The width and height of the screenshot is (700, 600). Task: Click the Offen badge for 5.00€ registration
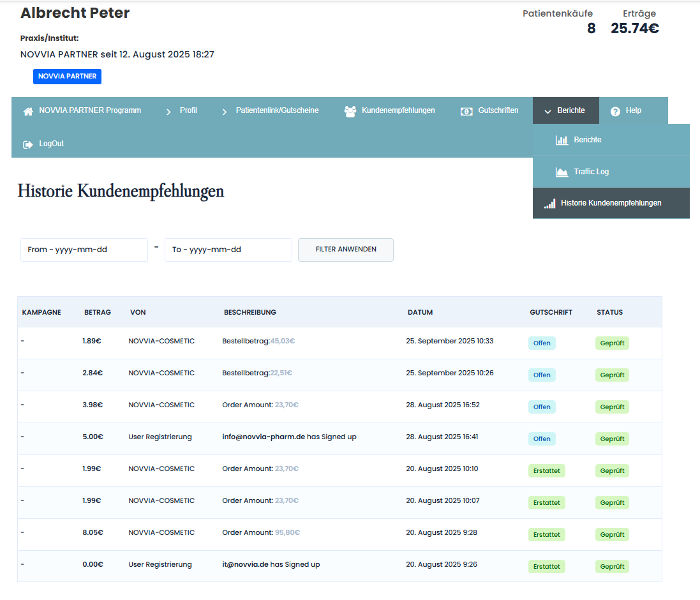click(x=542, y=439)
